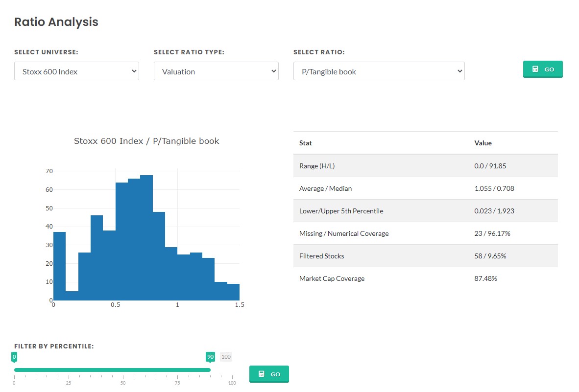This screenshot has width=579, height=392.
Task: Click the calculator icon on the top GO button
Action: (536, 69)
